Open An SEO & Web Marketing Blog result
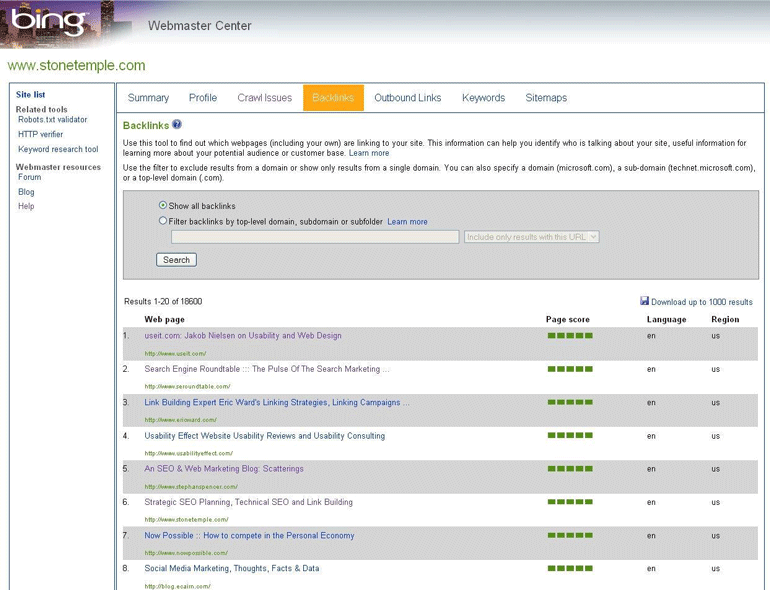This screenshot has height=590, width=770. pyautogui.click(x=224, y=469)
